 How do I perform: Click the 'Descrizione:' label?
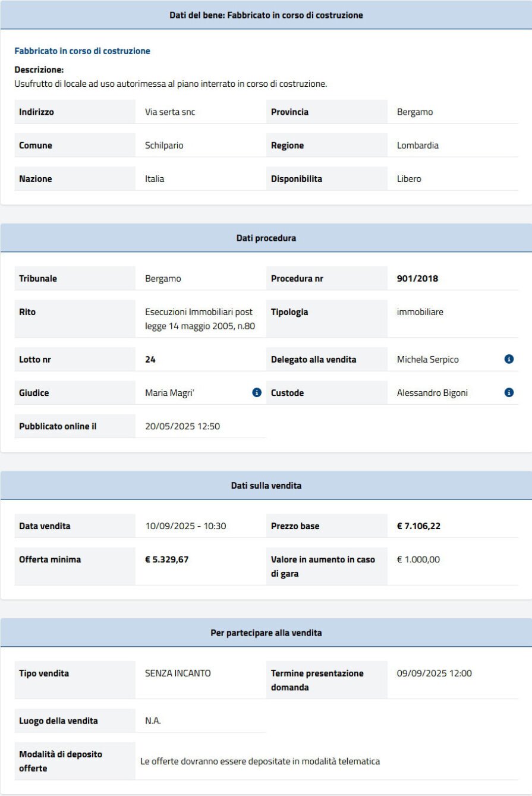[39, 70]
